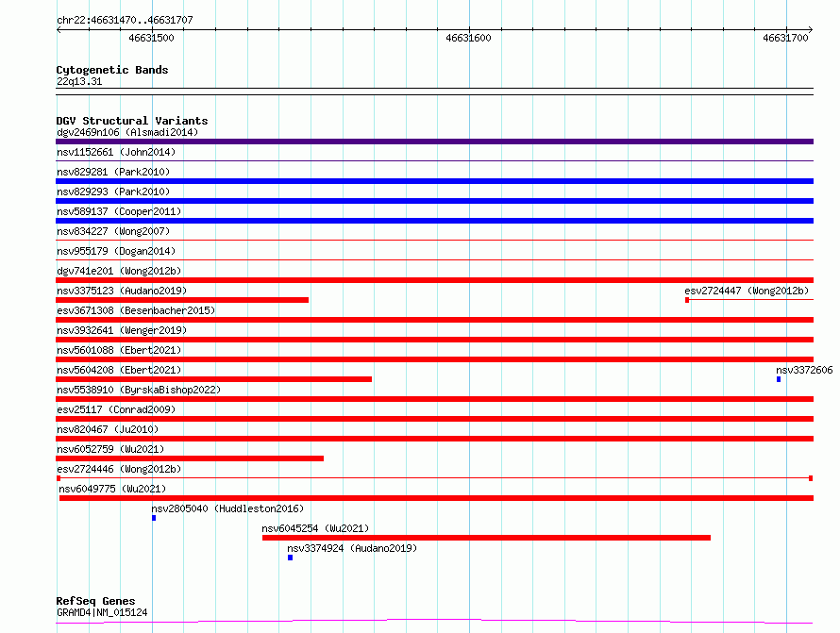Click the small blue nsv3374924 marker
This screenshot has width=840, height=633.
click(x=291, y=558)
